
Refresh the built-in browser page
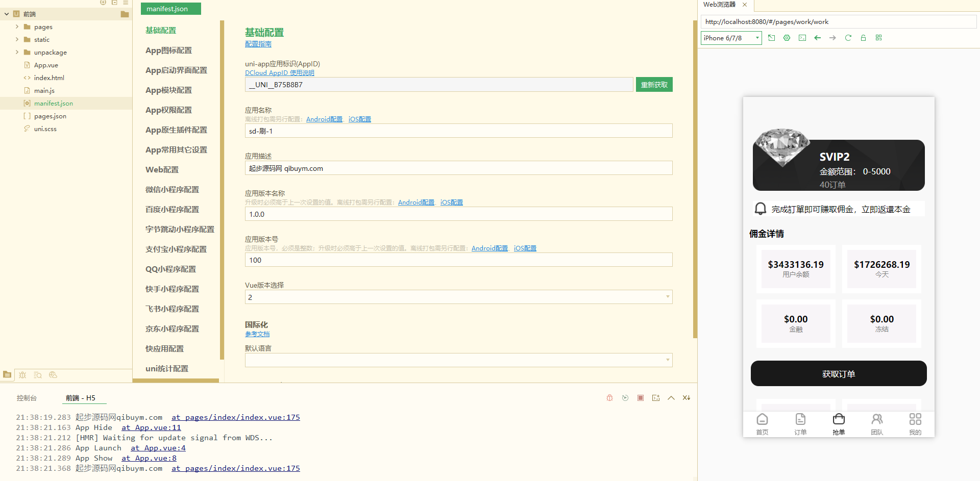click(x=848, y=38)
